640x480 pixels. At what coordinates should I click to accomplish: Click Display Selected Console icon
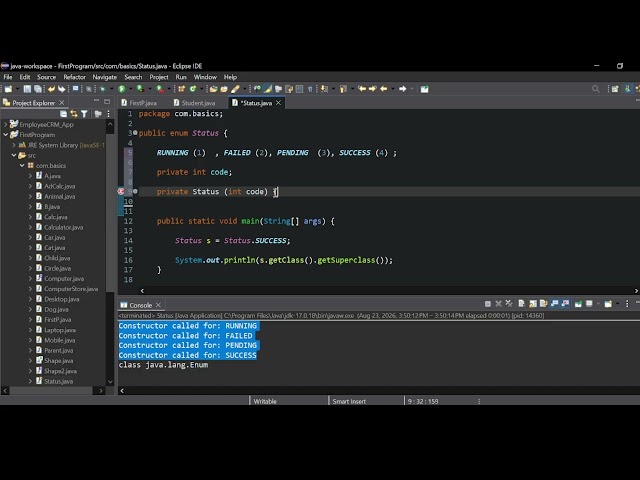coord(589,304)
